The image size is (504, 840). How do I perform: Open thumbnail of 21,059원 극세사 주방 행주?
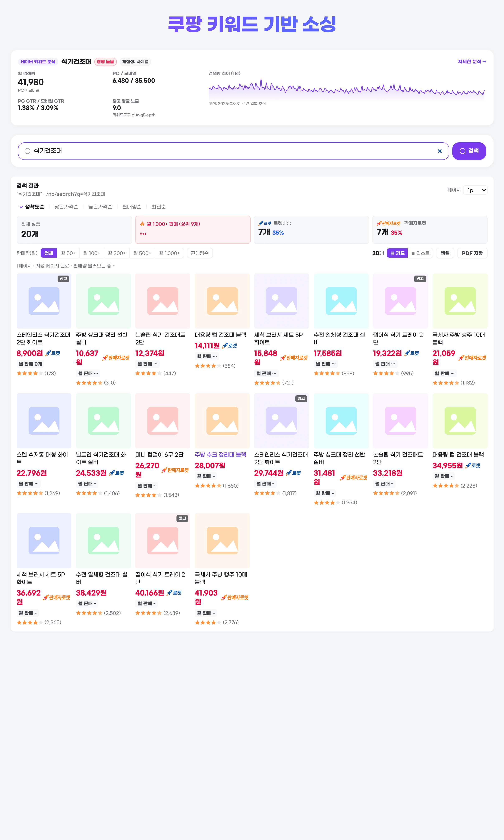460,301
